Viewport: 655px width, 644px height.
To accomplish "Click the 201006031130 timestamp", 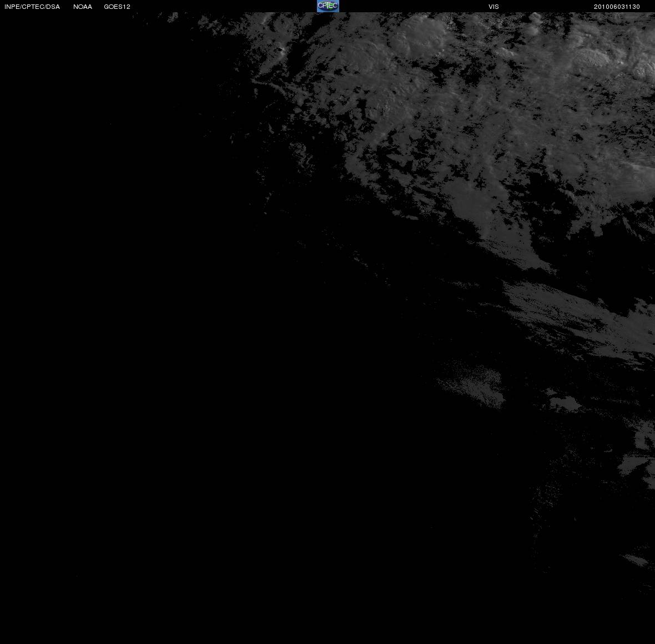I will 617,7.
